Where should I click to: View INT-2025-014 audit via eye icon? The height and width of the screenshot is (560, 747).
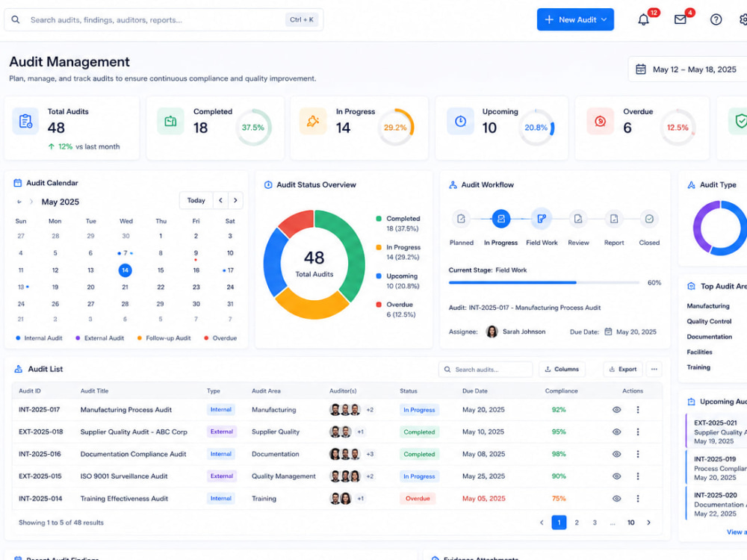[x=616, y=499]
